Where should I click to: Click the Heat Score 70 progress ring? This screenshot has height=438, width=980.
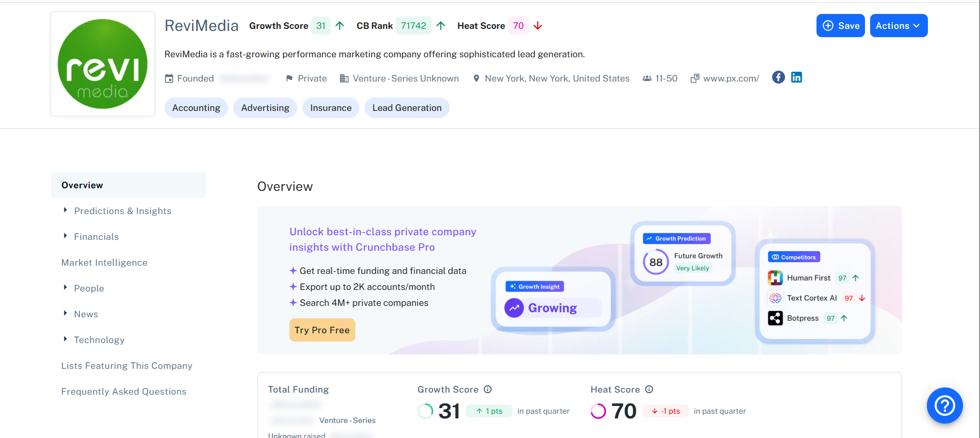pos(598,411)
